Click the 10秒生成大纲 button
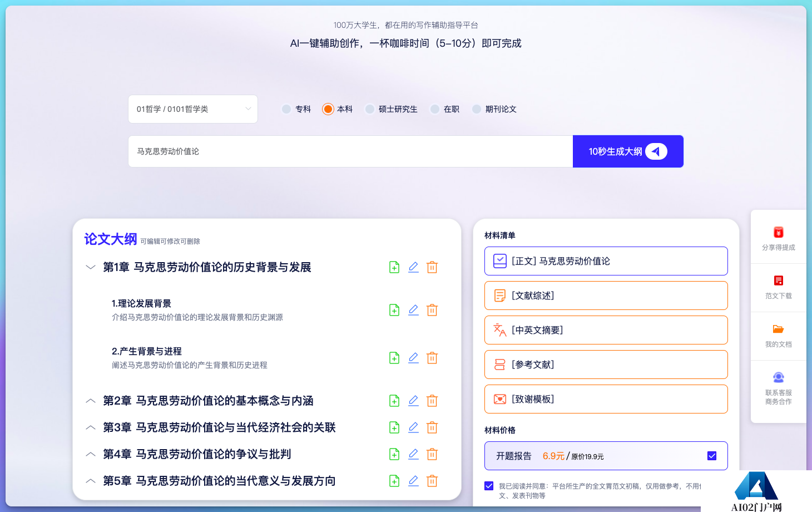812x512 pixels. (628, 151)
